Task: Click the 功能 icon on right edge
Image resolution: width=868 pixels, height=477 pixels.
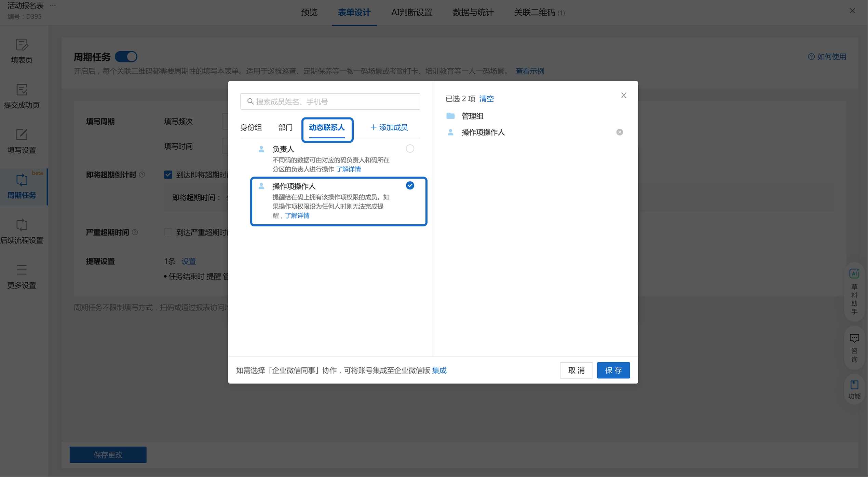Action: pyautogui.click(x=854, y=385)
